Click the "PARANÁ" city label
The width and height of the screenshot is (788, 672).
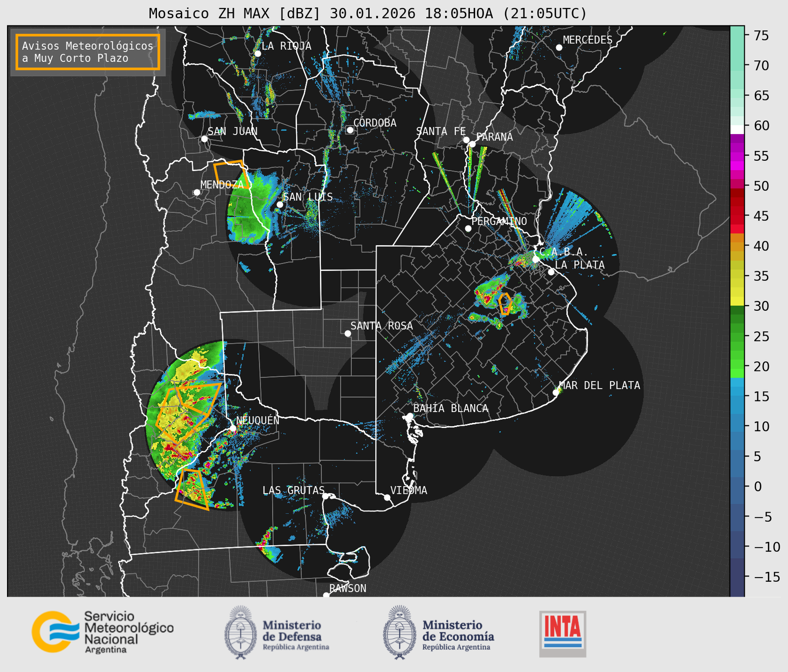click(x=494, y=137)
